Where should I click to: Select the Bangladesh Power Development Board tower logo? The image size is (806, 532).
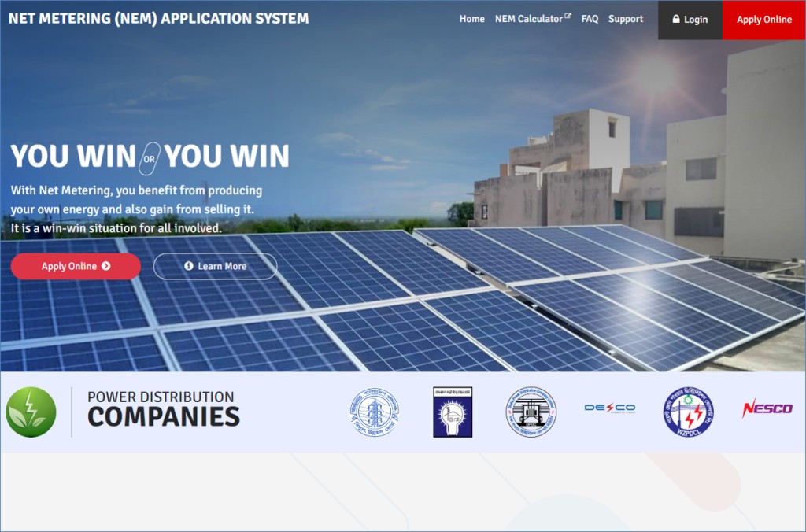(375, 412)
